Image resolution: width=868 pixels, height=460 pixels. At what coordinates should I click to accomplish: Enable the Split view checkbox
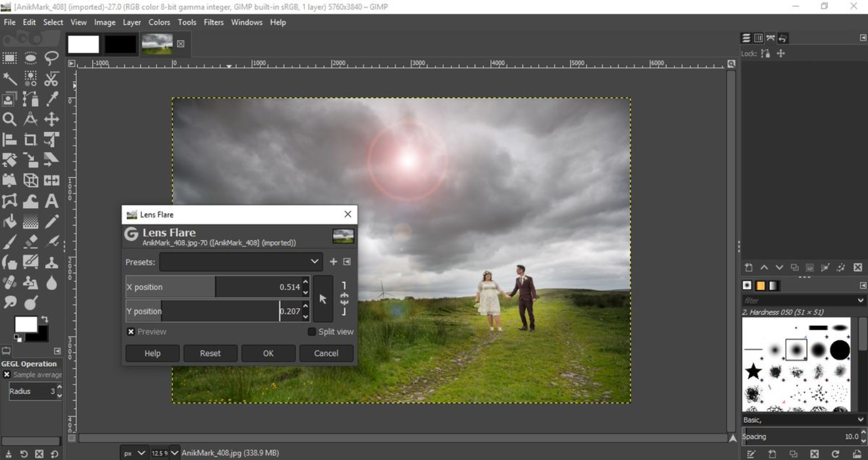(311, 332)
